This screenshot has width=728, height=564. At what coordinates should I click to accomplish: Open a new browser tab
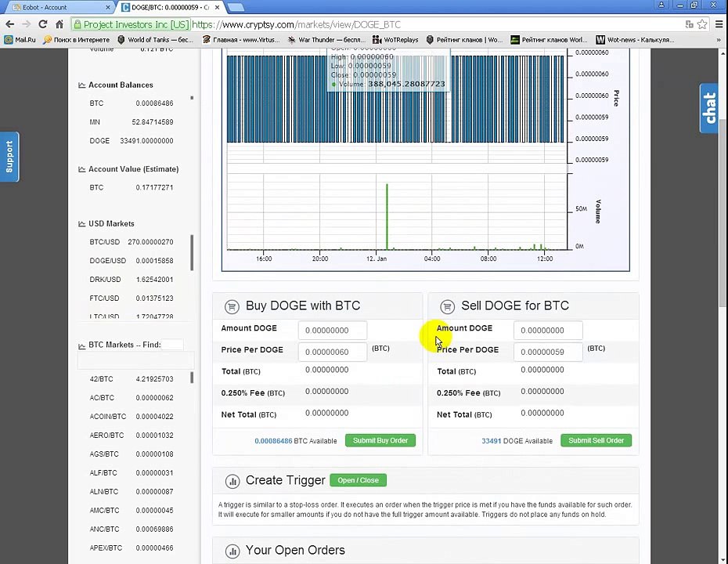236,7
